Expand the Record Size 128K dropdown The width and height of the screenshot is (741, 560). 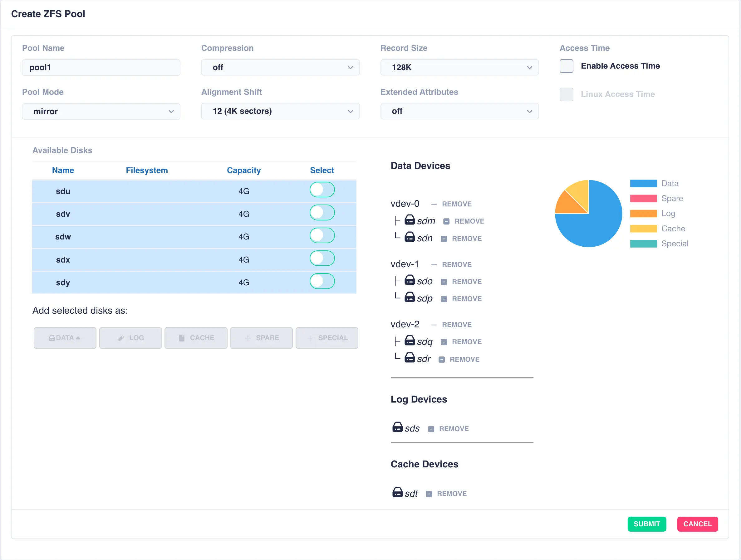coord(459,68)
